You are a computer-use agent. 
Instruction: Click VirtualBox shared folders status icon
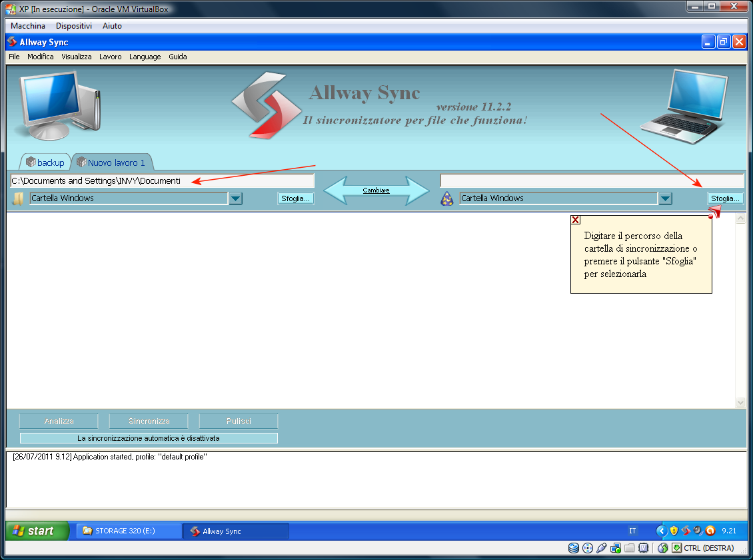[x=630, y=548]
